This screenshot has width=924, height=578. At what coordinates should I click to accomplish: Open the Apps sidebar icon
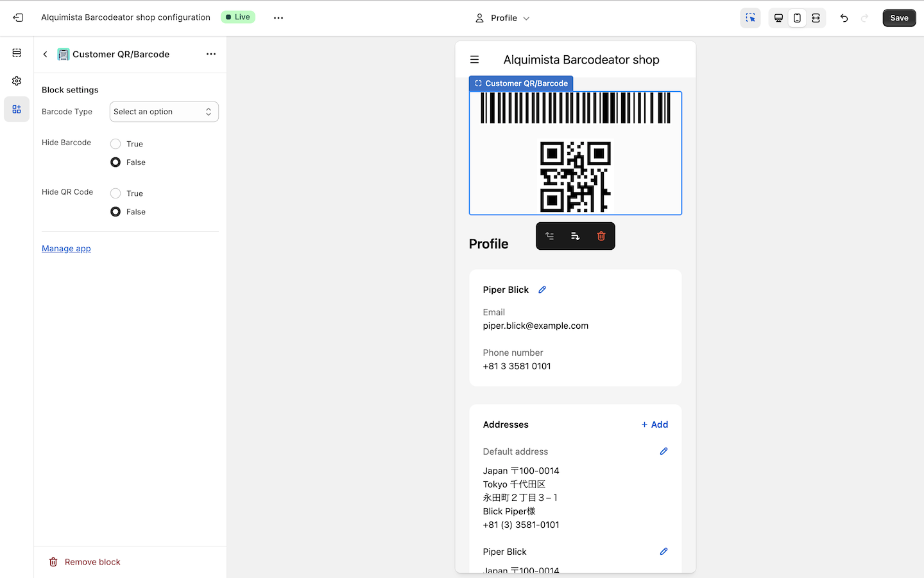tap(17, 109)
